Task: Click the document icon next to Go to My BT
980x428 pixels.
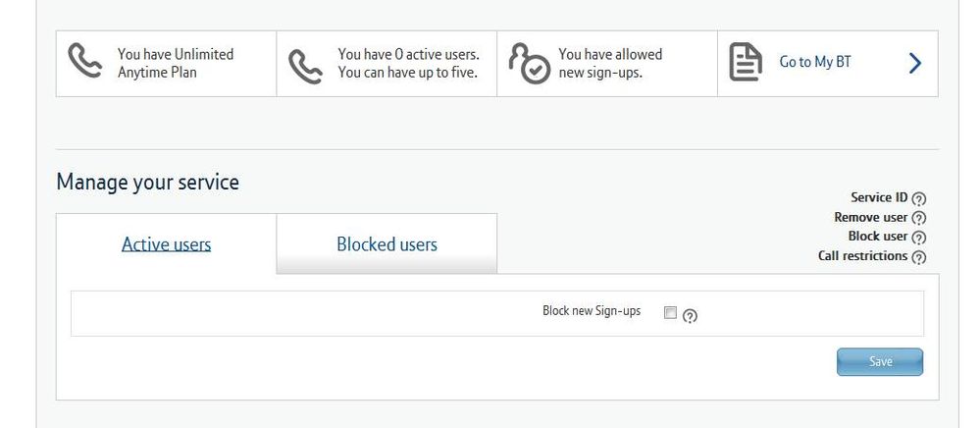Action: [x=746, y=62]
